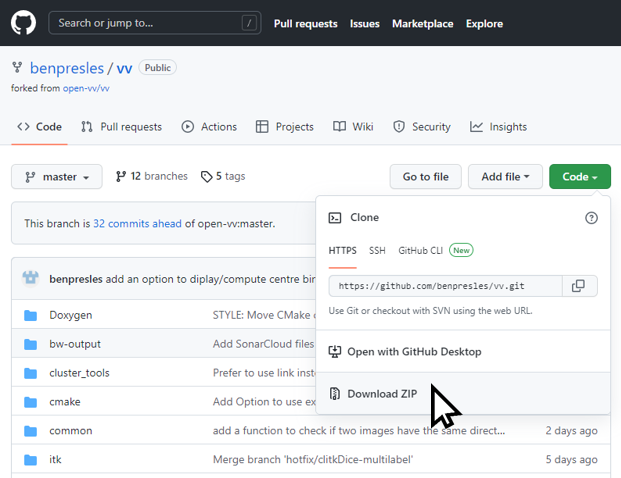Click the terminal icon next to Clone

(335, 218)
